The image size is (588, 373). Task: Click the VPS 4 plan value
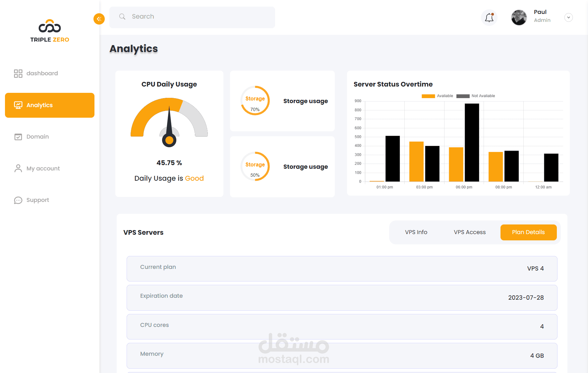(x=535, y=269)
